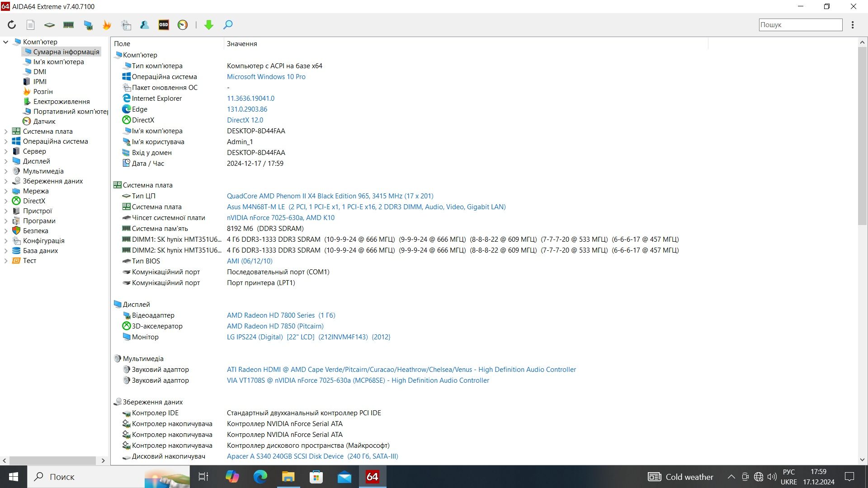Click the vertical scrollbar down arrow

tap(862, 460)
